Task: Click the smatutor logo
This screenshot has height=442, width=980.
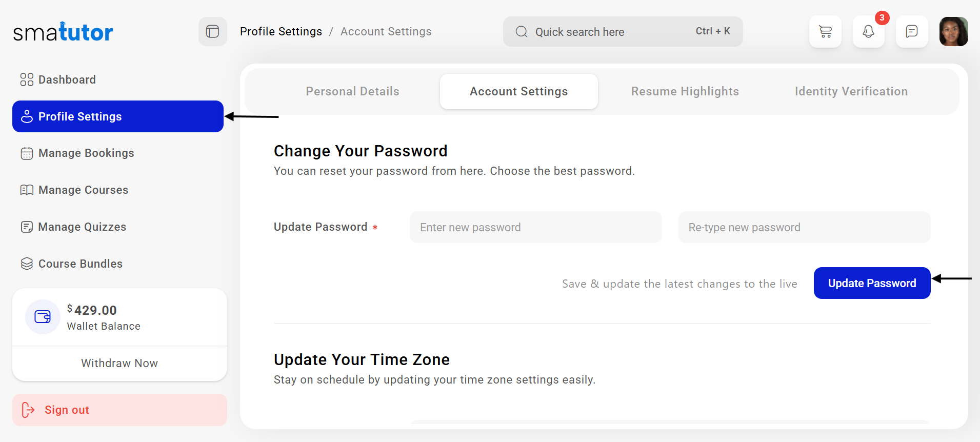Action: [63, 32]
